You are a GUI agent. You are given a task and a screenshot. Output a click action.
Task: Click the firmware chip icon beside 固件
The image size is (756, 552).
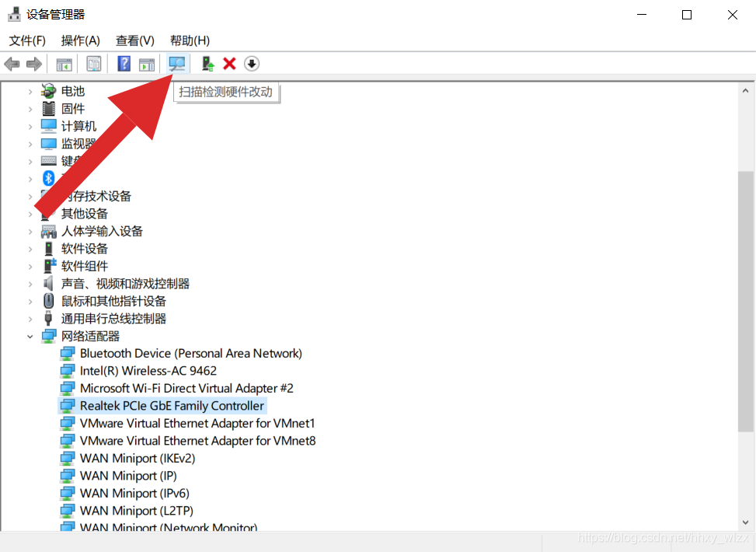click(x=48, y=109)
